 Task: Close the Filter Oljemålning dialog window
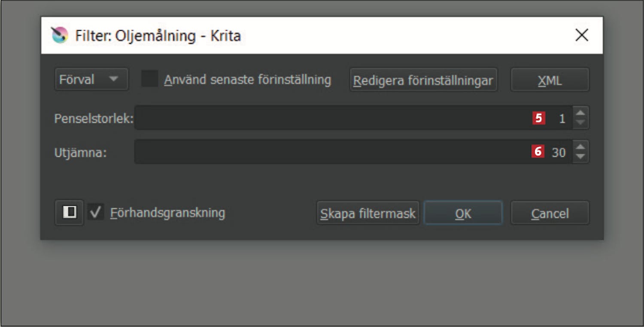point(582,35)
